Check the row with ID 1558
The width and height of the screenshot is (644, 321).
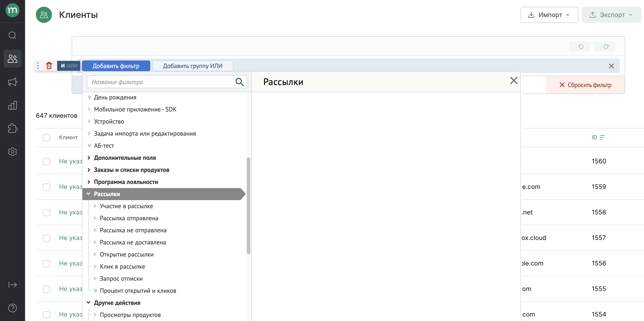(x=47, y=212)
